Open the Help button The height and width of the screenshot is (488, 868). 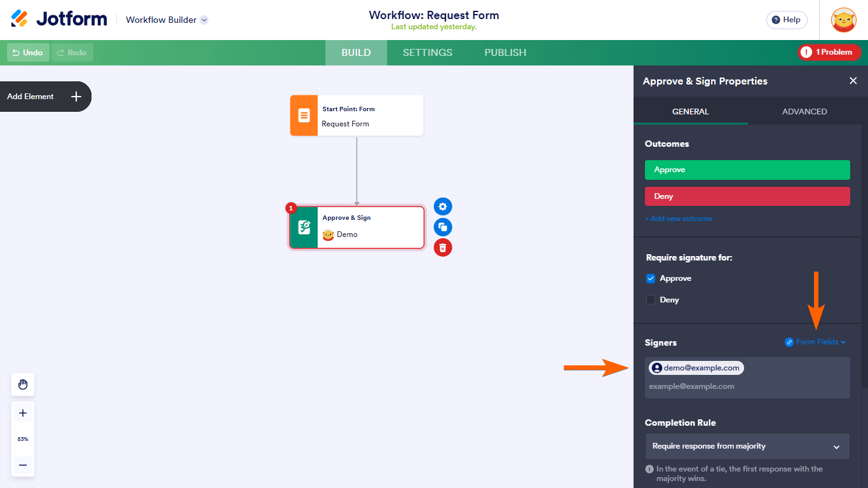(x=787, y=20)
